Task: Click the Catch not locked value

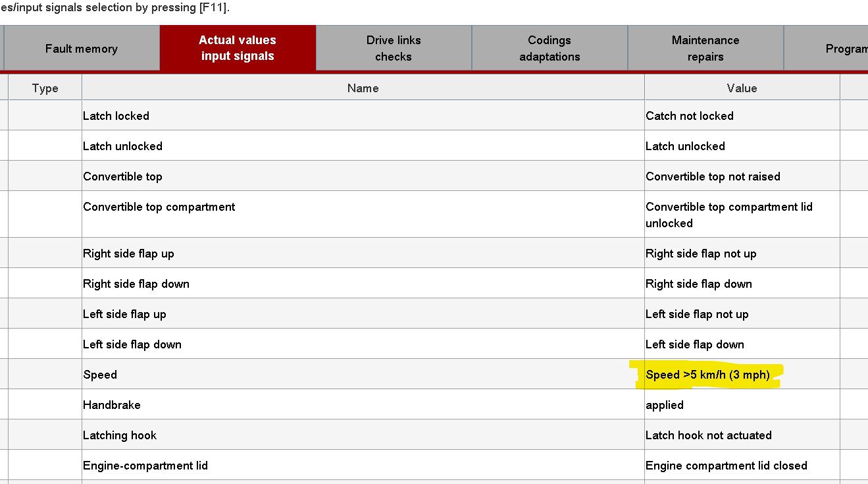Action: (x=690, y=116)
